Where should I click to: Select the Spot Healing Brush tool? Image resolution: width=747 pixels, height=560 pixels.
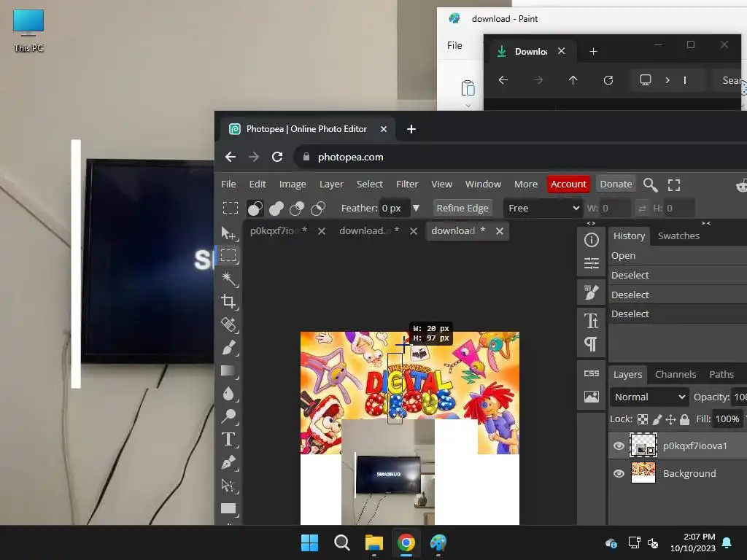(228, 324)
